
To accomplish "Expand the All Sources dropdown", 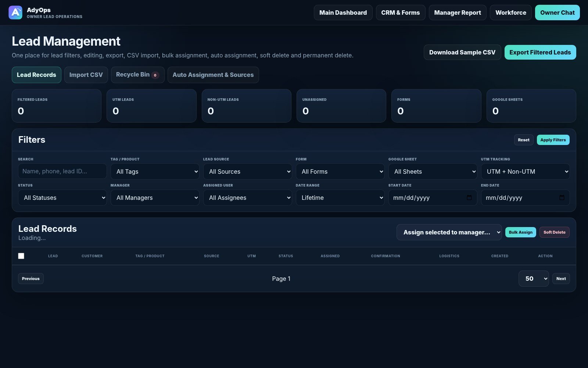I will tap(248, 171).
